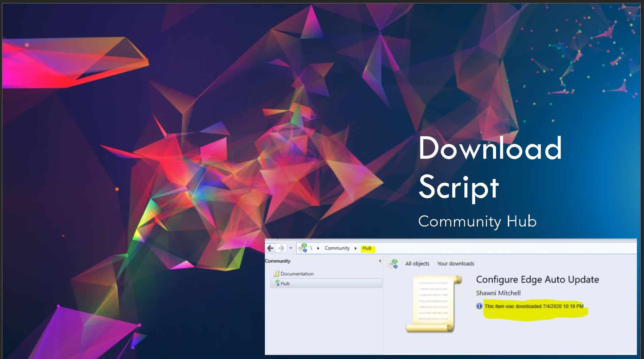Click the Community Hub icon in the address bar

[302, 248]
